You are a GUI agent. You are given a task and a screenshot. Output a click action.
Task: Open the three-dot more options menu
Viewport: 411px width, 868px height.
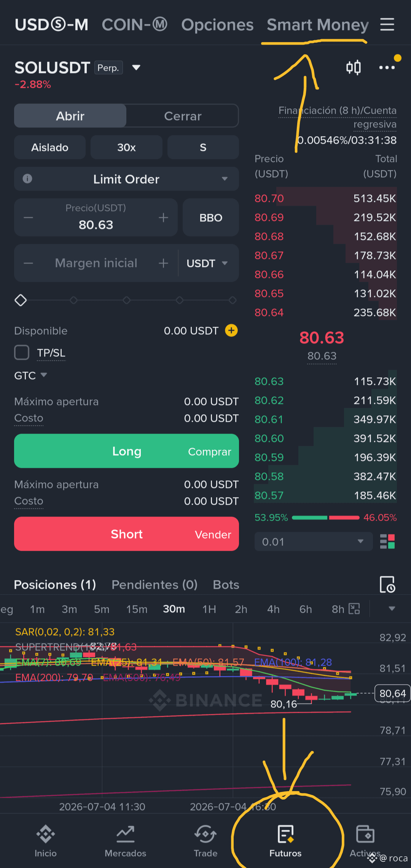pyautogui.click(x=387, y=68)
